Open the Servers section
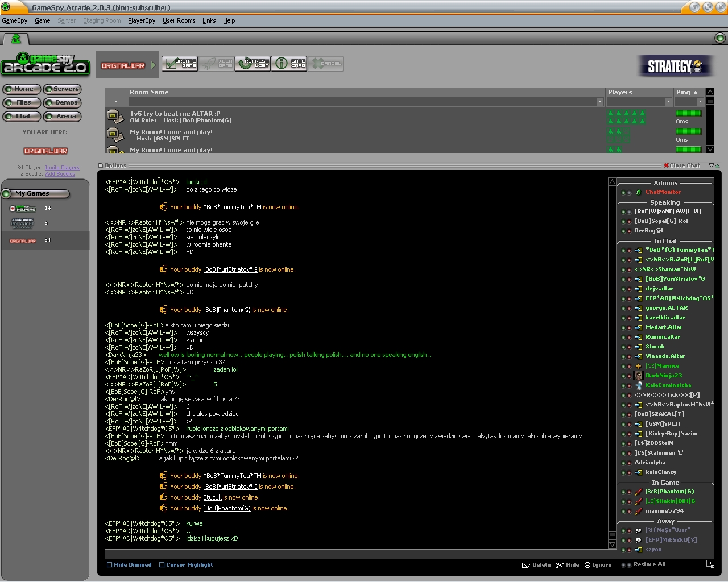728x582 pixels. 63,89
